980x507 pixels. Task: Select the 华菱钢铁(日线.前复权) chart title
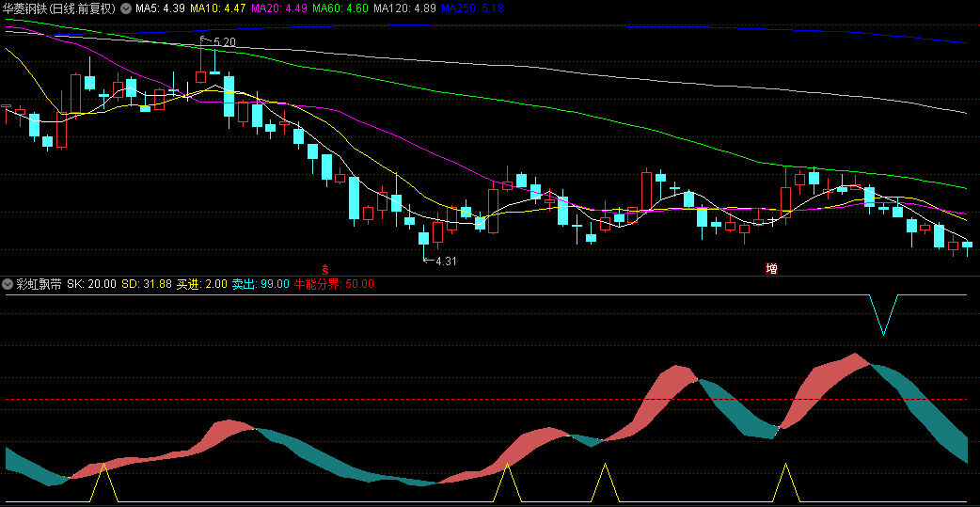[60, 8]
